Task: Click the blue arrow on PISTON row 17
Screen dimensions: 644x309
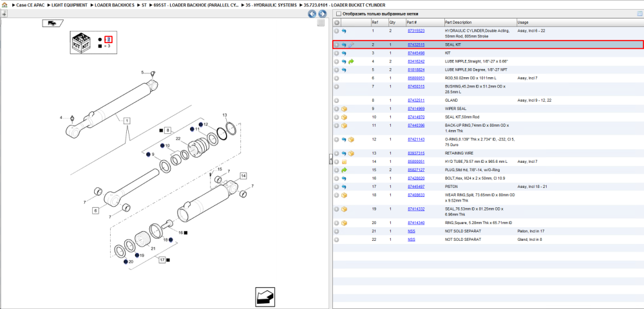Action: tap(344, 187)
